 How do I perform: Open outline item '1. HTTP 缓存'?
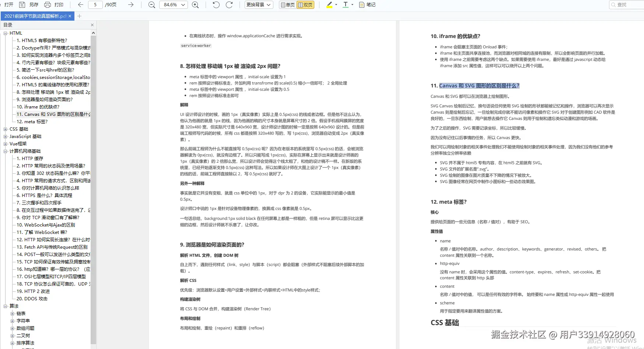[30, 159]
